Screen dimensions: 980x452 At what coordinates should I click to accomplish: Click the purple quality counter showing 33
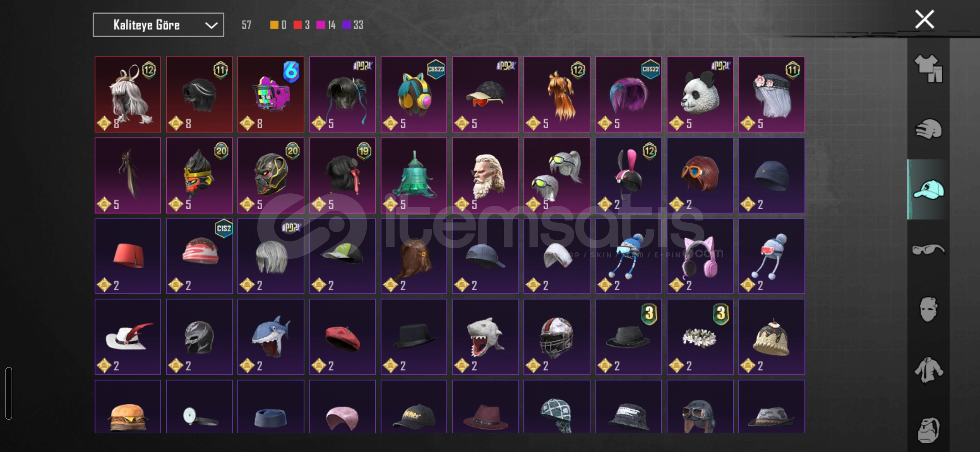point(353,25)
